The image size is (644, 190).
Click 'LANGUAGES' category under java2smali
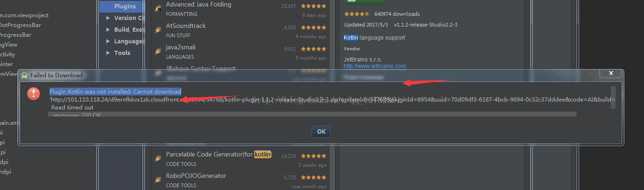click(180, 57)
